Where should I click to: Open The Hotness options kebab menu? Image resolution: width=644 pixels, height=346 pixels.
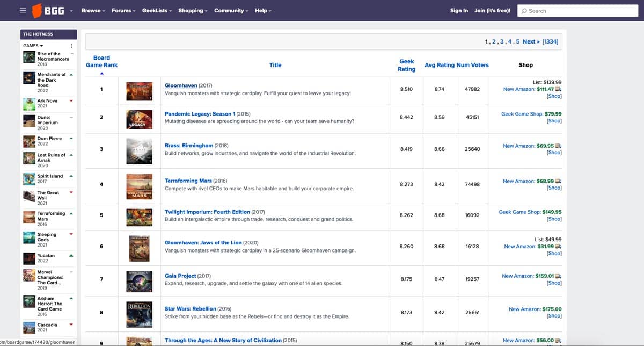pos(71,46)
